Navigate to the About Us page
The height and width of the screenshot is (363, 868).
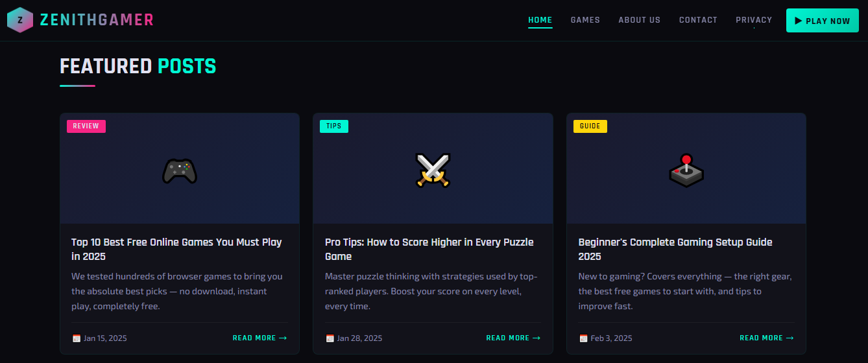coord(639,20)
